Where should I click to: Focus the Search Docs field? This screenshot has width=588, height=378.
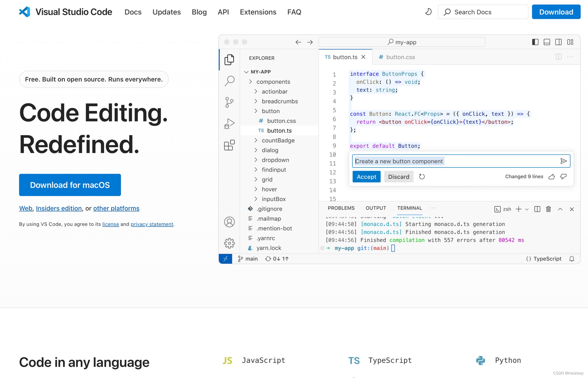483,12
